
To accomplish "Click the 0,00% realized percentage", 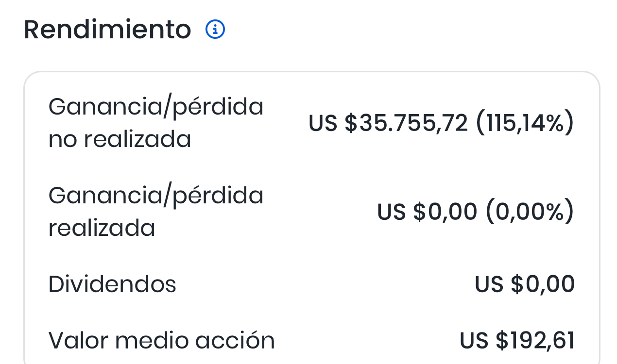I will point(530,212).
